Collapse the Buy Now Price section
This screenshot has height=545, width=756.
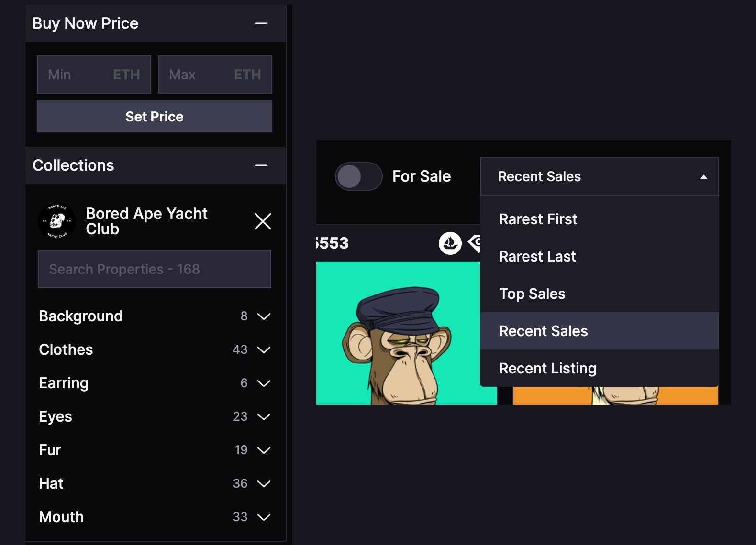pos(261,23)
